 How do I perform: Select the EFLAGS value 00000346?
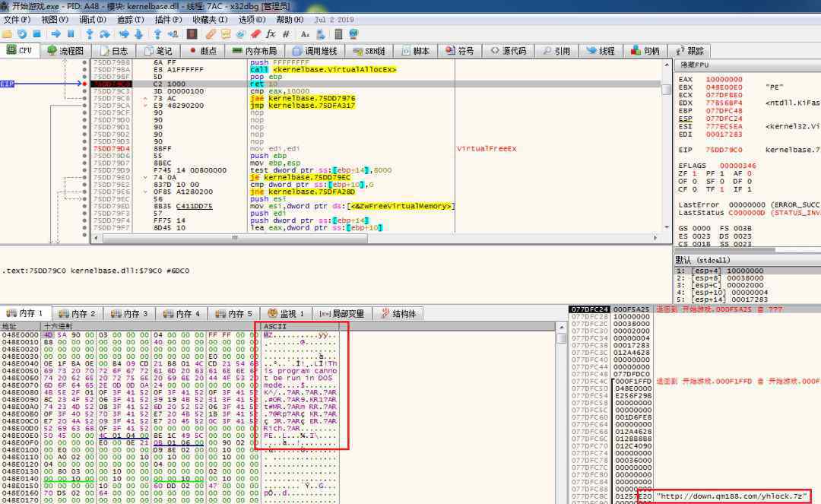(737, 166)
